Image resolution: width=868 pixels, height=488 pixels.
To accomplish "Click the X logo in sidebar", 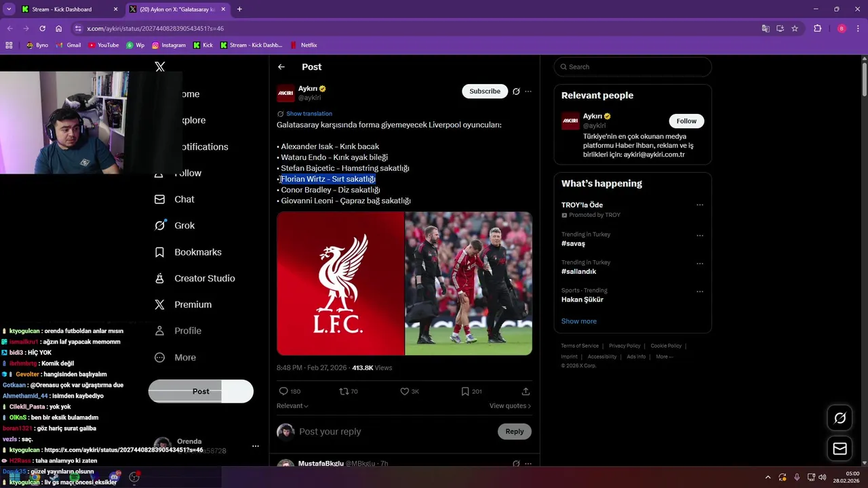I will pos(160,66).
